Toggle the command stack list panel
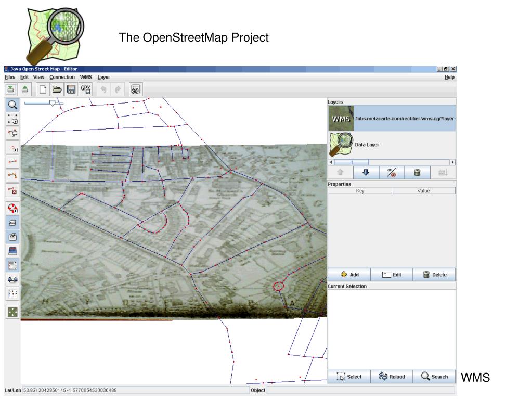 click(12, 294)
